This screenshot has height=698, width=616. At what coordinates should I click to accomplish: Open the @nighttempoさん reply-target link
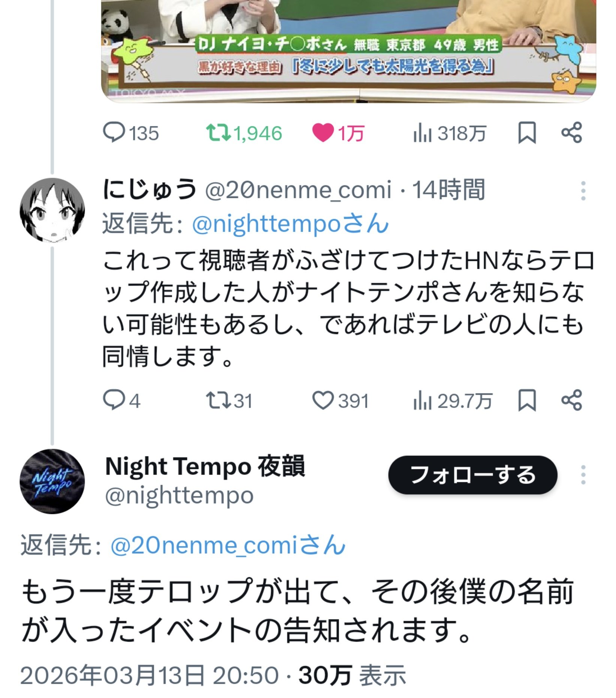290,224
